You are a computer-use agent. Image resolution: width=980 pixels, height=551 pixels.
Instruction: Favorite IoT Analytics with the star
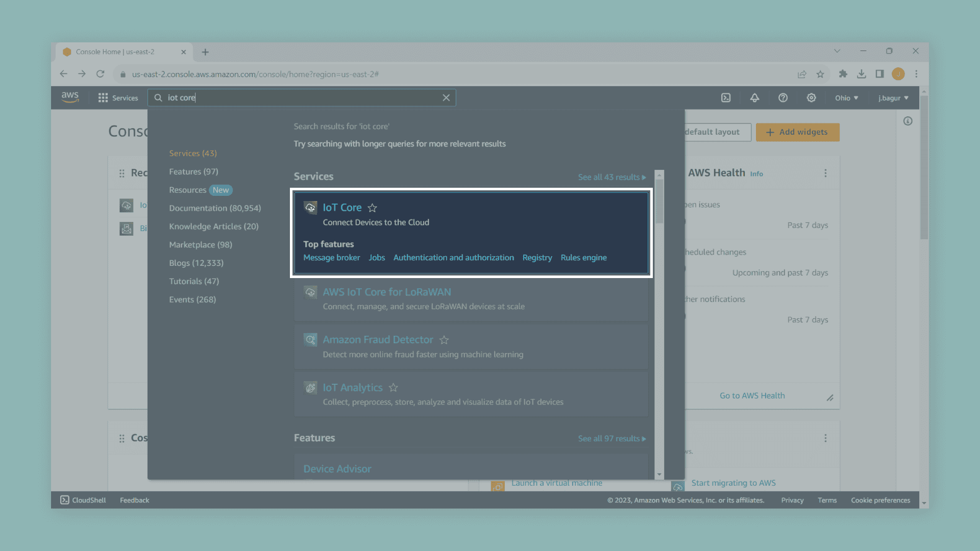coord(394,388)
